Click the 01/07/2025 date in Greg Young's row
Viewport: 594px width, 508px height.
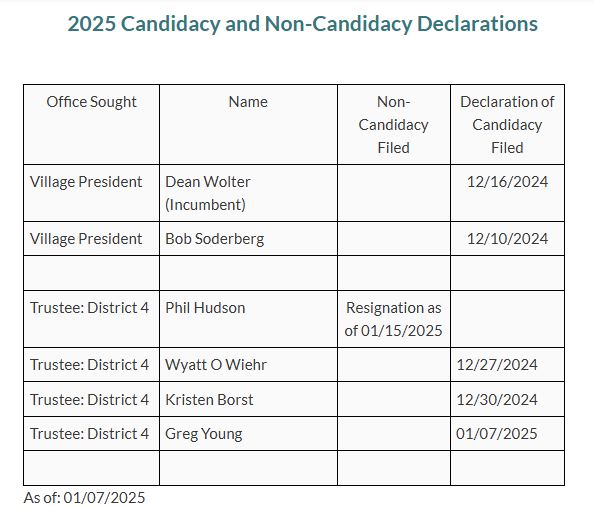coord(497,434)
